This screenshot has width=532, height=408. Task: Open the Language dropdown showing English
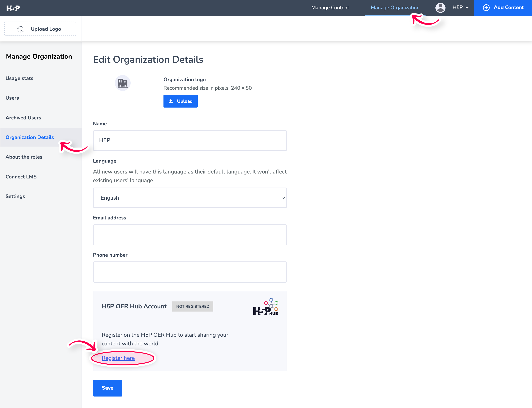[x=190, y=198]
